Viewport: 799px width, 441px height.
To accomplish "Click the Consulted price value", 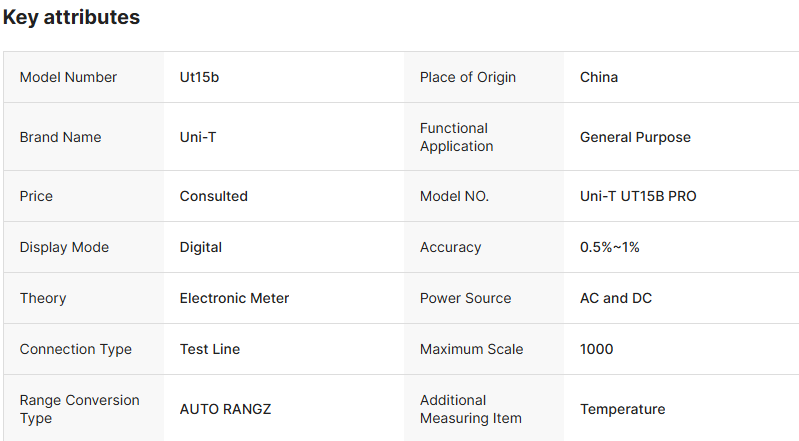I will coord(213,196).
